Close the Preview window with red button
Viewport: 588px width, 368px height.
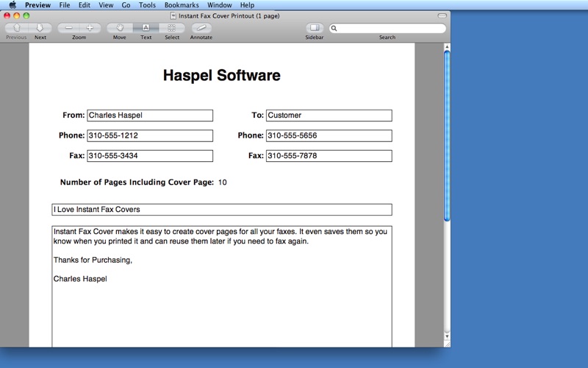[7, 15]
